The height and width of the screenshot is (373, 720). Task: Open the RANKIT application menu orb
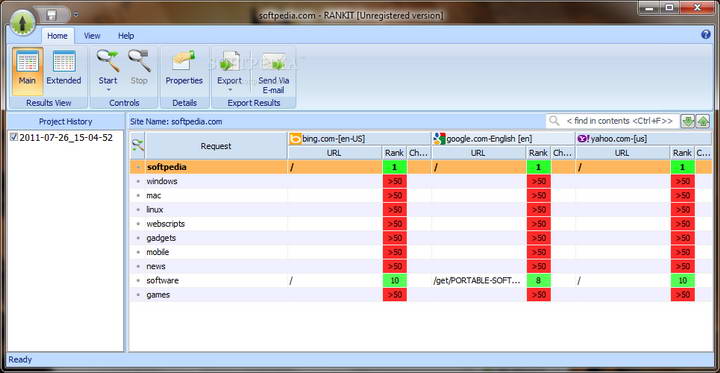tap(22, 22)
